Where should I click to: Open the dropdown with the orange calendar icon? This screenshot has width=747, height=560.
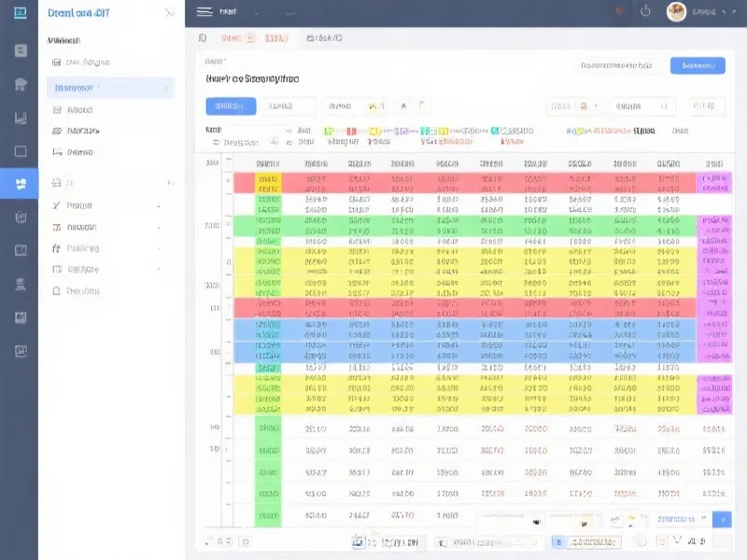575,106
